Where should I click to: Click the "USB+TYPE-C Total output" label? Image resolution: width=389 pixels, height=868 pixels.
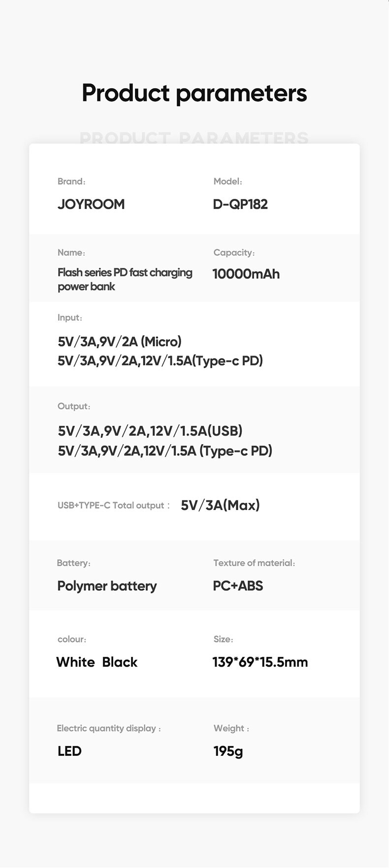point(111,506)
